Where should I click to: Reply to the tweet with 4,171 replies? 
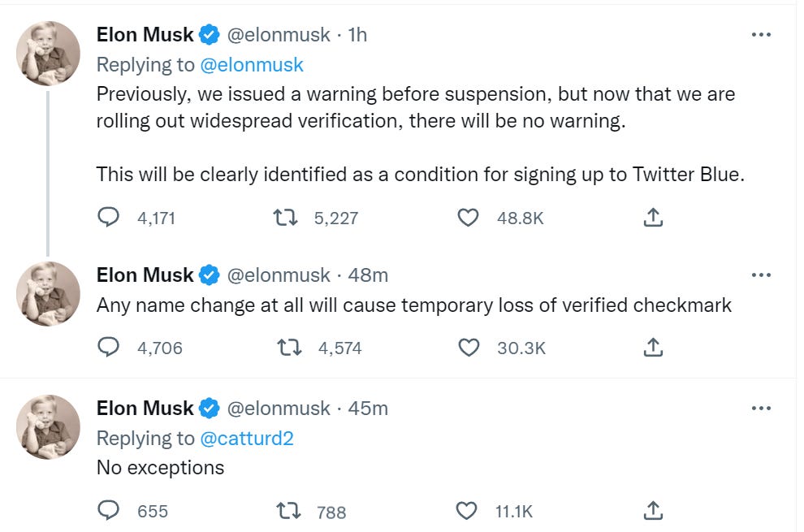coord(108,218)
